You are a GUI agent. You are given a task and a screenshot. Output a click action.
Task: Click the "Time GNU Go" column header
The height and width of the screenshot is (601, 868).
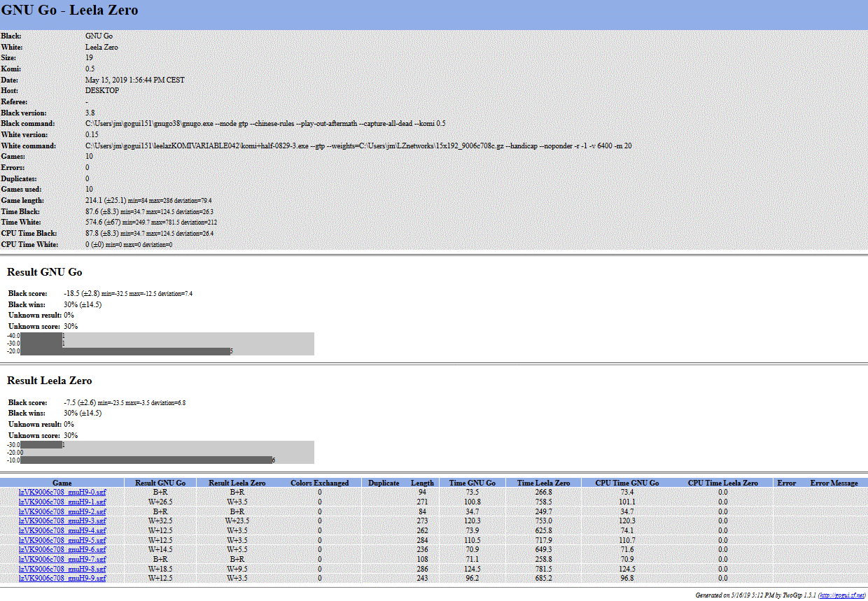point(472,483)
